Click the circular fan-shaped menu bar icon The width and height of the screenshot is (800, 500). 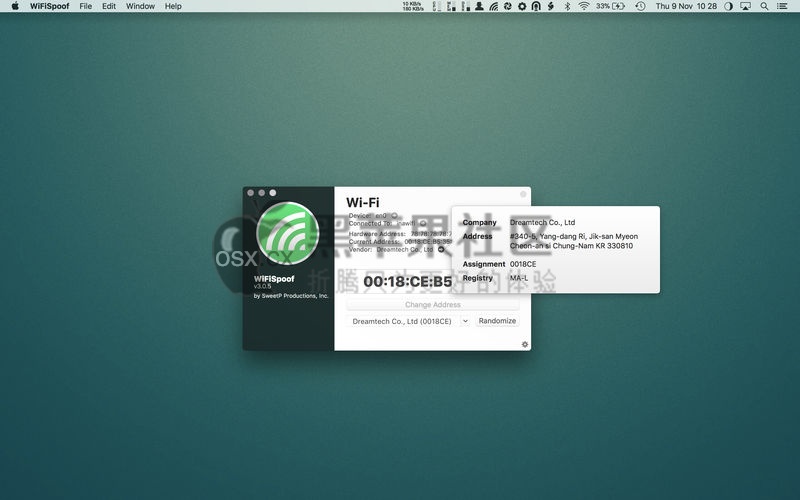507,6
